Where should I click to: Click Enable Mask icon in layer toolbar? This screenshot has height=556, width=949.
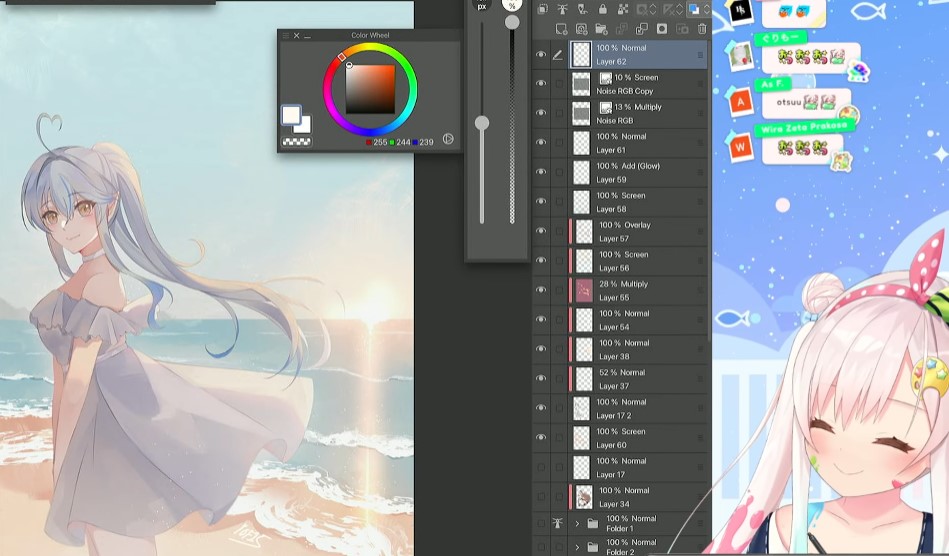point(642,9)
